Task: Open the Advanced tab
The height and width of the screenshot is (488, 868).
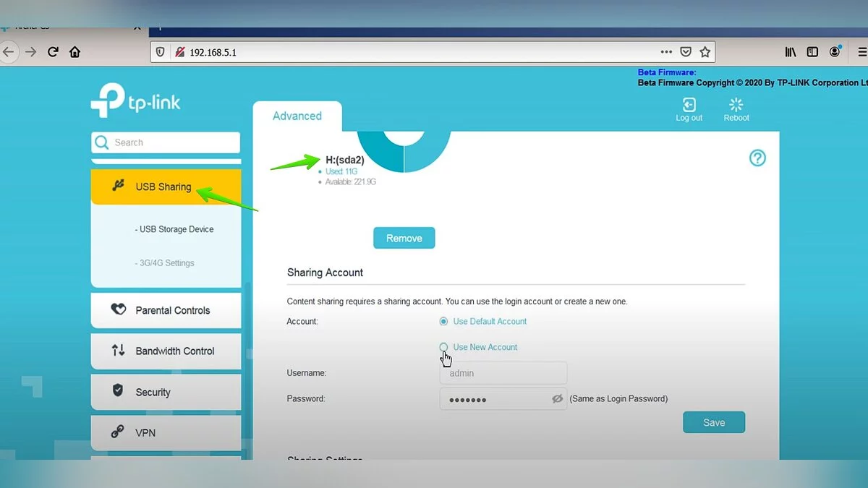Action: [x=297, y=116]
